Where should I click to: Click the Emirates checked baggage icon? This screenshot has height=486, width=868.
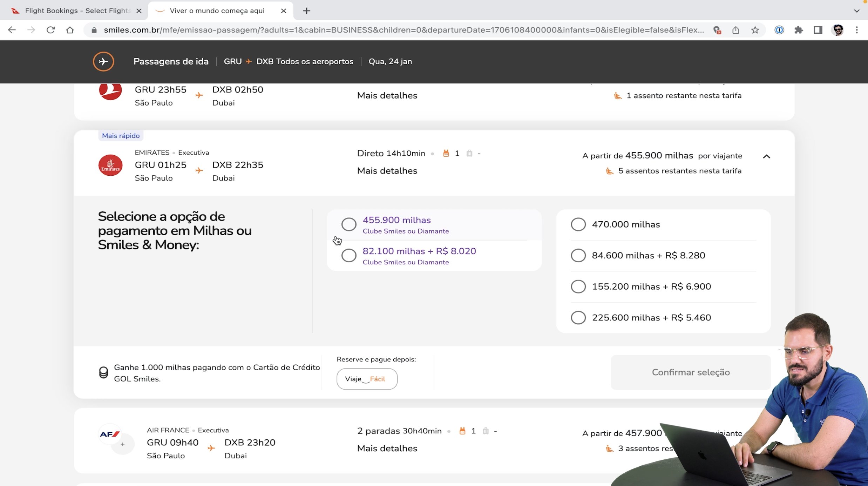(x=469, y=153)
